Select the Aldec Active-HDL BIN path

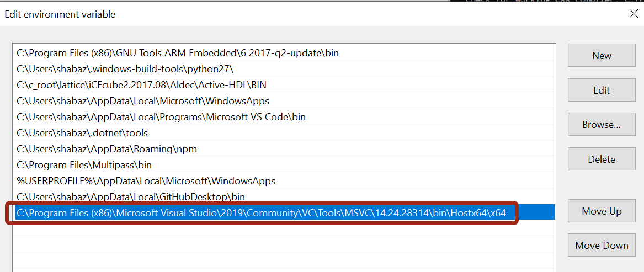(x=284, y=85)
